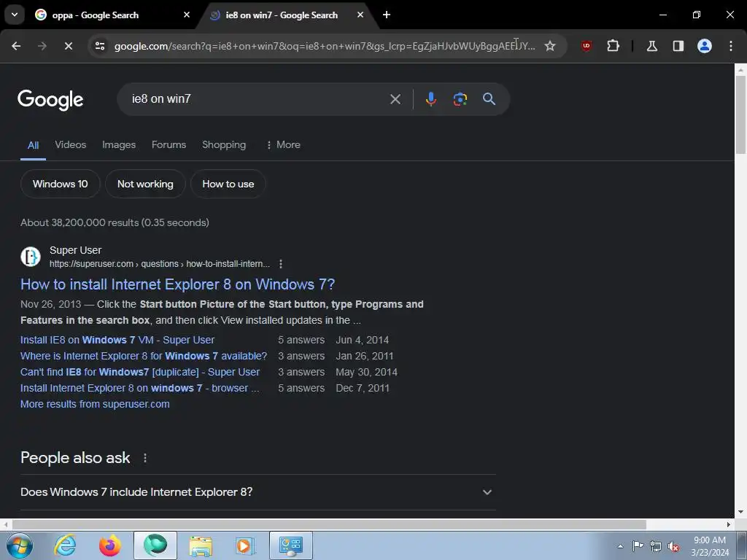Open the tab search dropdown arrow
The image size is (747, 560).
(15, 15)
